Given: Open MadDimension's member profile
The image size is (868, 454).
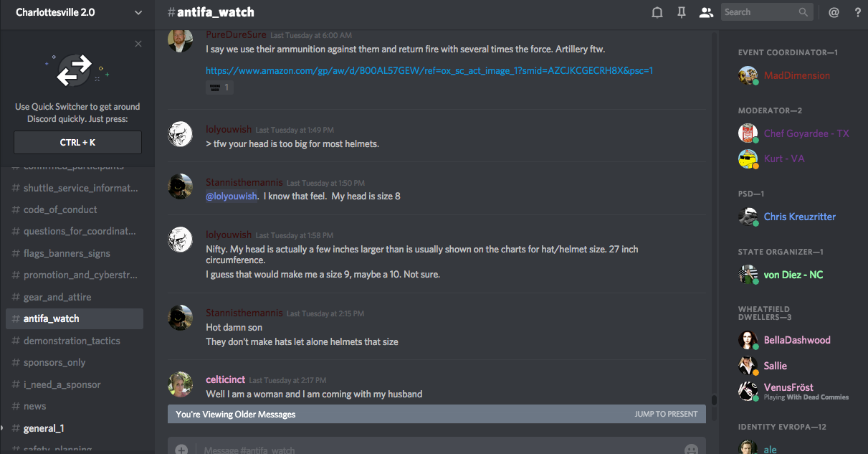Looking at the screenshot, I should coord(796,75).
